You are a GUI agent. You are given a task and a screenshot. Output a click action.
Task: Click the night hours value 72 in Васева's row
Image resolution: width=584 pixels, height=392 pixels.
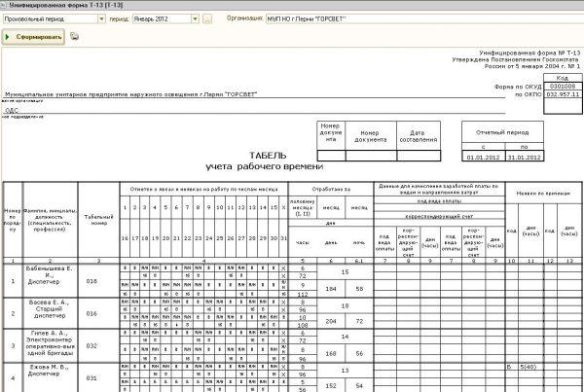[x=359, y=321]
